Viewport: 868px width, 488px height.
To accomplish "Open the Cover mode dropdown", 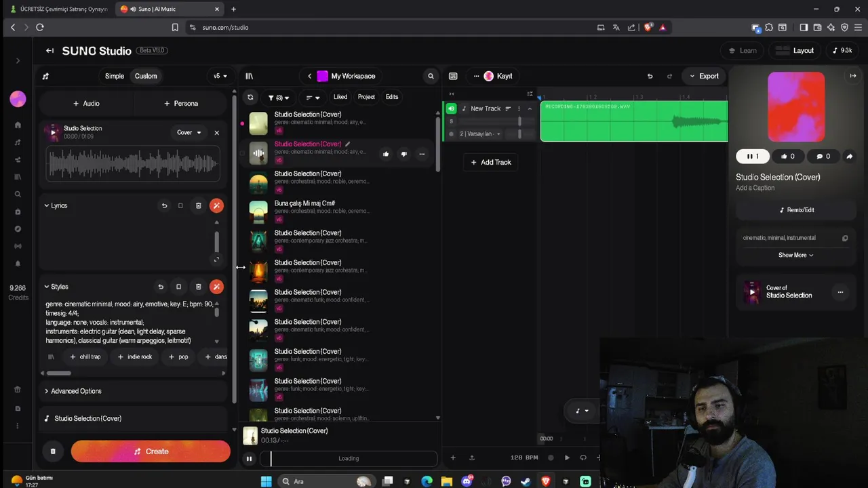I will pyautogui.click(x=189, y=133).
